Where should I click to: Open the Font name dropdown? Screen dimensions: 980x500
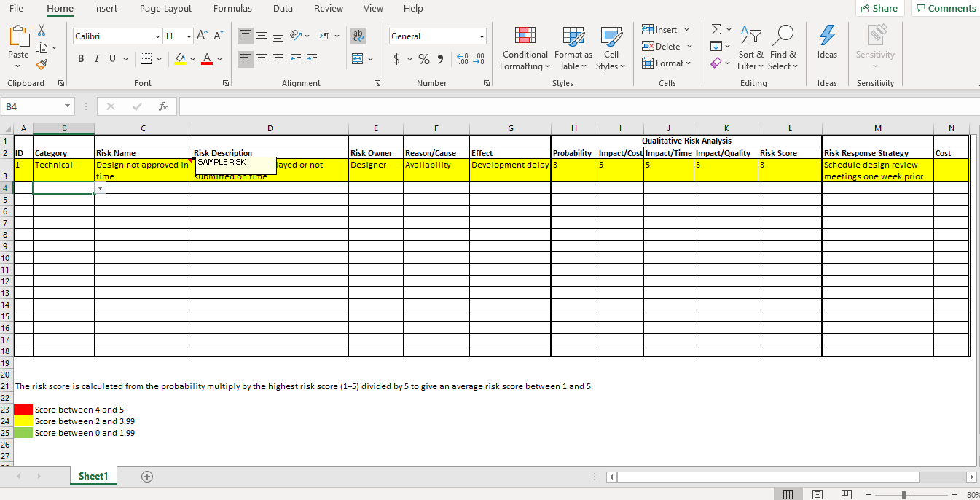[158, 36]
